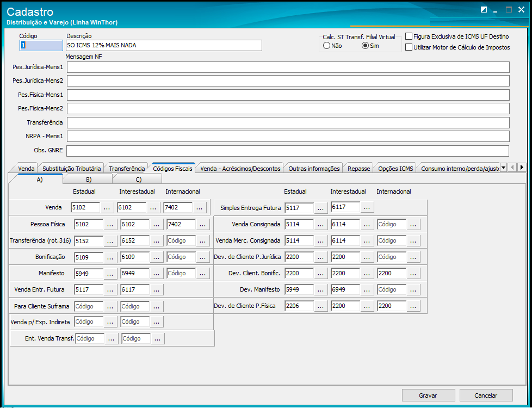Open the Outras informações tab
Screen dimensions: 532x408
click(314, 168)
